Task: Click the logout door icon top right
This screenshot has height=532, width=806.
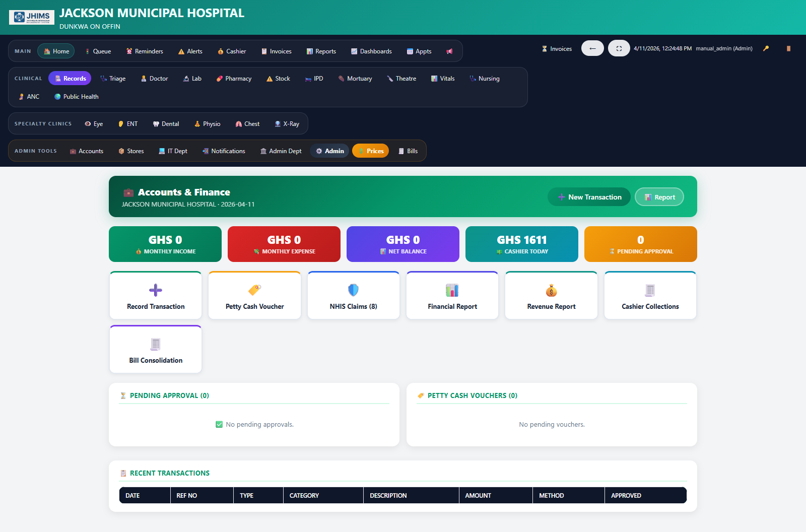Action: point(788,48)
